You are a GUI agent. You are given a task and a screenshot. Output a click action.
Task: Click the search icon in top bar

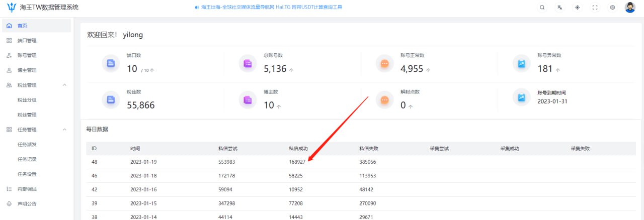542,8
